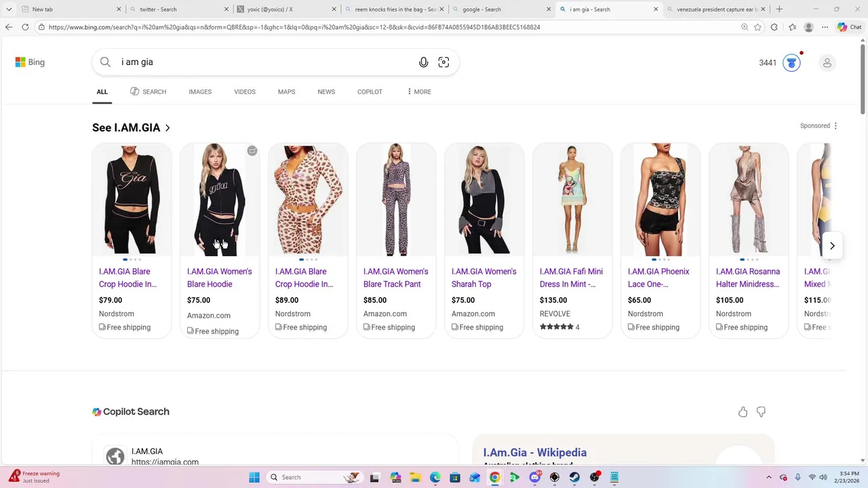The image size is (868, 488).
Task: Advance product carousel with next arrow
Action: click(832, 246)
